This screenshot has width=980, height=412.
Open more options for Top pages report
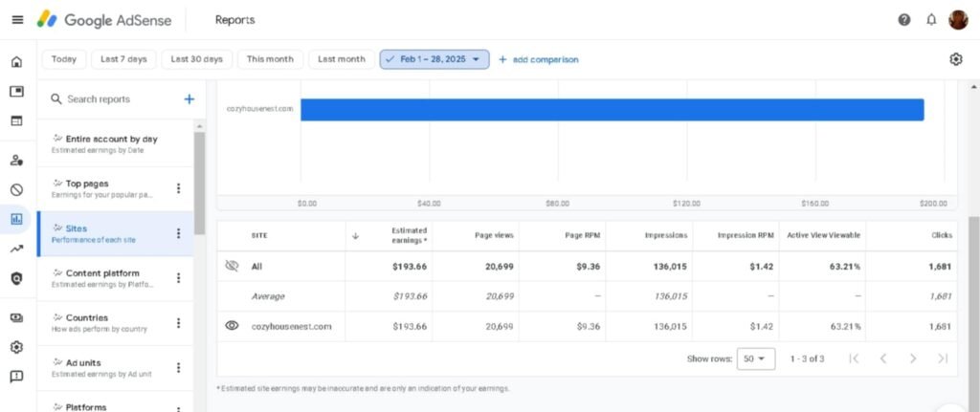[178, 188]
